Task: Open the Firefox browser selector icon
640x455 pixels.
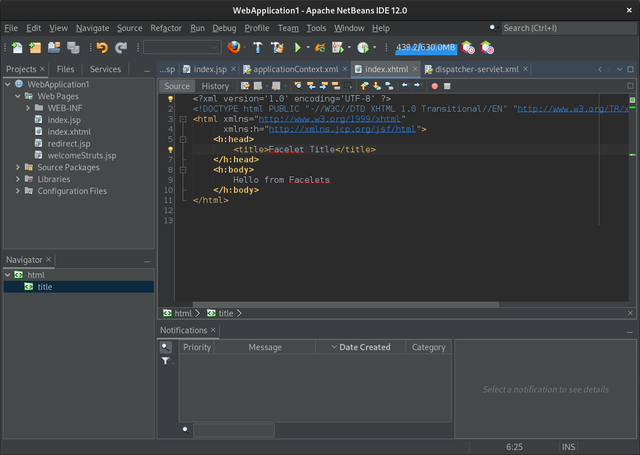Action: (x=233, y=47)
